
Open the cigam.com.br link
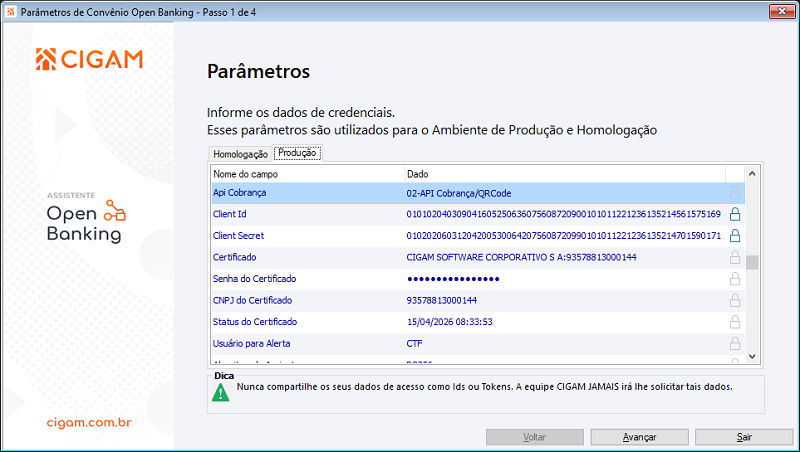coord(89,423)
